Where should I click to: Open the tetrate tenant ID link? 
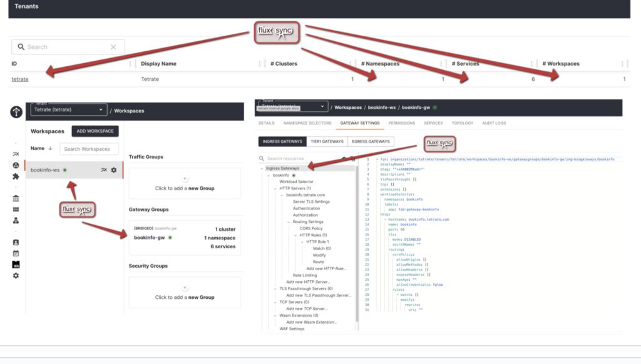click(x=19, y=79)
